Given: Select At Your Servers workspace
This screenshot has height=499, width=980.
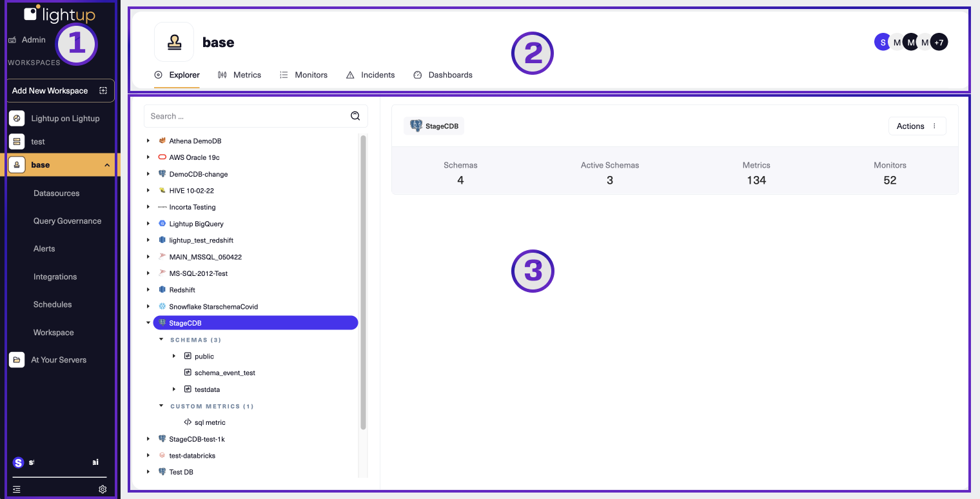Looking at the screenshot, I should (59, 360).
